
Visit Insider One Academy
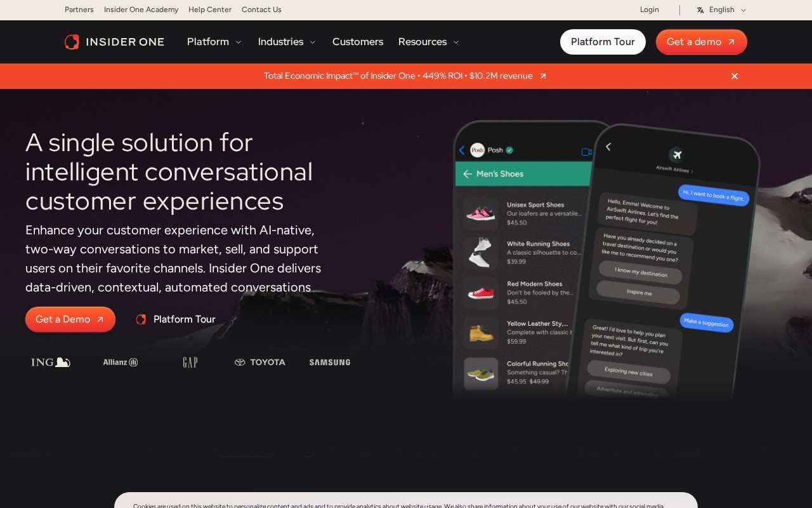click(x=141, y=10)
